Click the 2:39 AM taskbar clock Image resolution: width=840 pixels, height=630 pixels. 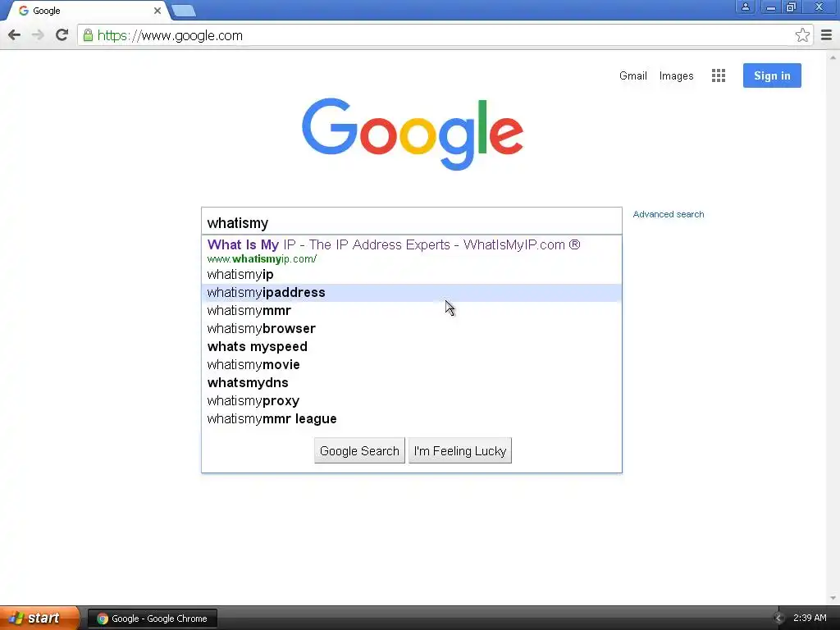[810, 619]
